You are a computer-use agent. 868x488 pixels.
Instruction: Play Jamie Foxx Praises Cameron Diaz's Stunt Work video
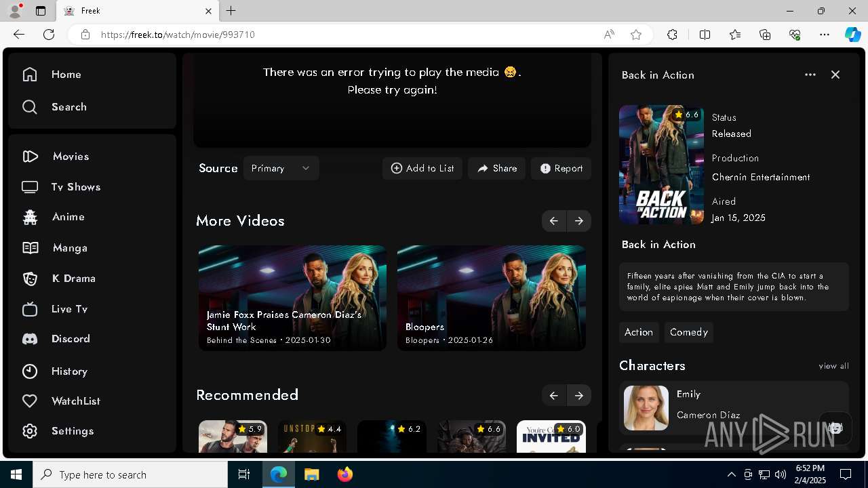292,298
